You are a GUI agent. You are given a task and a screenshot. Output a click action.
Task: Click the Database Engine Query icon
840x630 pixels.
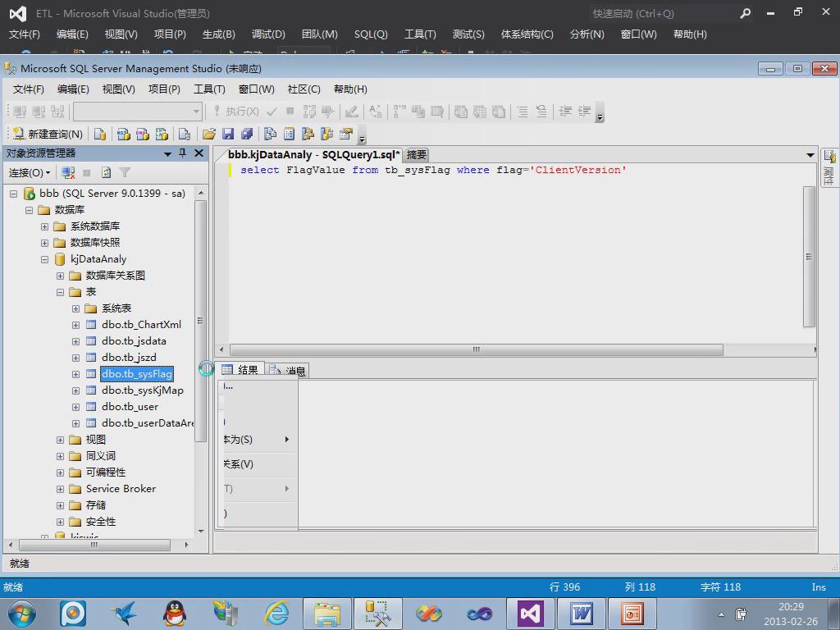point(100,134)
